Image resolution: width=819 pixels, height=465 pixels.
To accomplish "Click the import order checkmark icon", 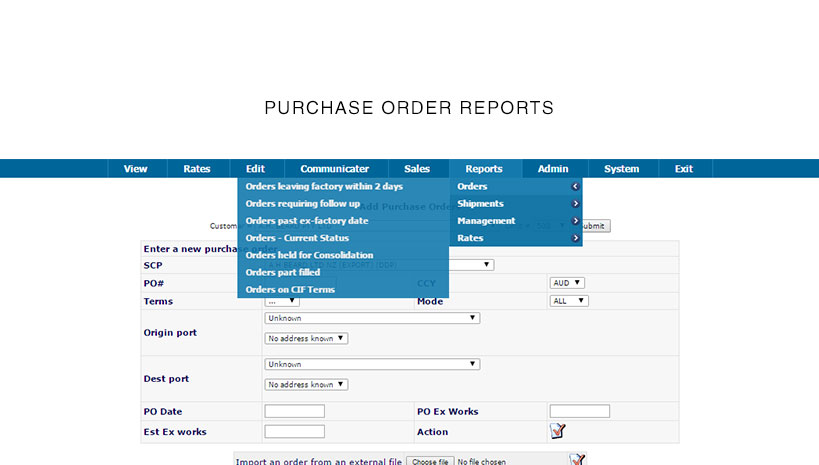I will coord(577,459).
